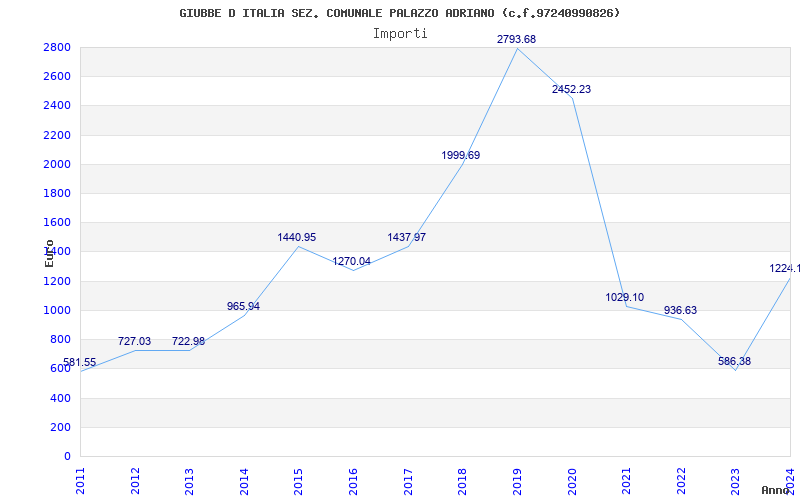The height and width of the screenshot is (500, 800).
Task: Click the 2016 year axis label
Action: (x=353, y=481)
